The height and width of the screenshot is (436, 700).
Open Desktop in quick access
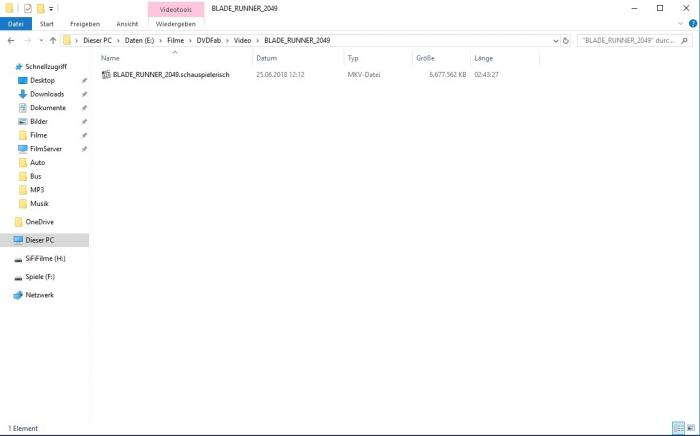(x=42, y=80)
